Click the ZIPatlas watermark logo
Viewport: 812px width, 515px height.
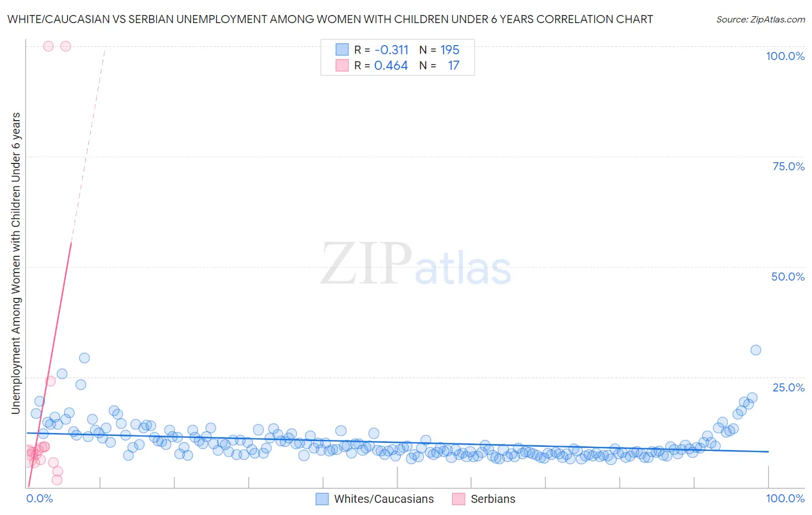[416, 264]
